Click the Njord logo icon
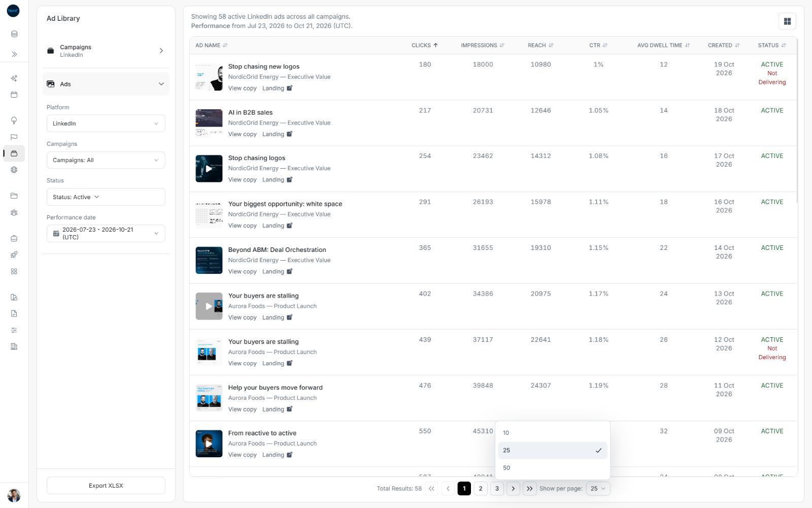This screenshot has width=812, height=508. pyautogui.click(x=13, y=11)
